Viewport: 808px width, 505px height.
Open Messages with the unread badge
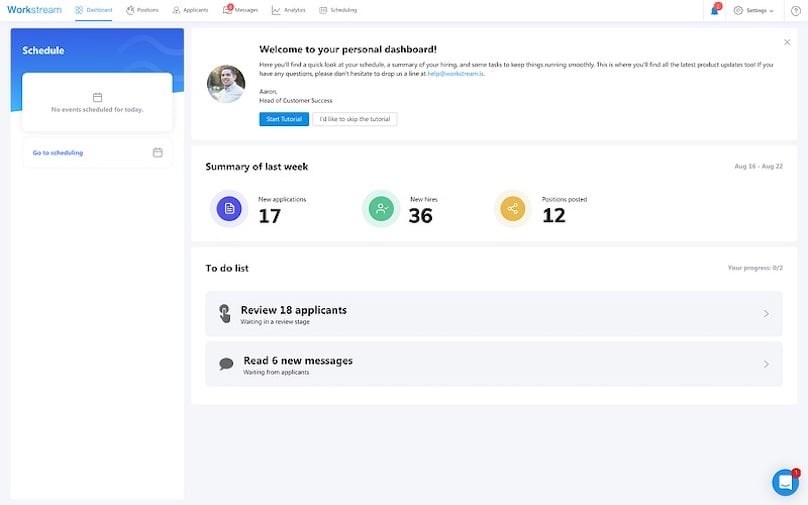(241, 10)
